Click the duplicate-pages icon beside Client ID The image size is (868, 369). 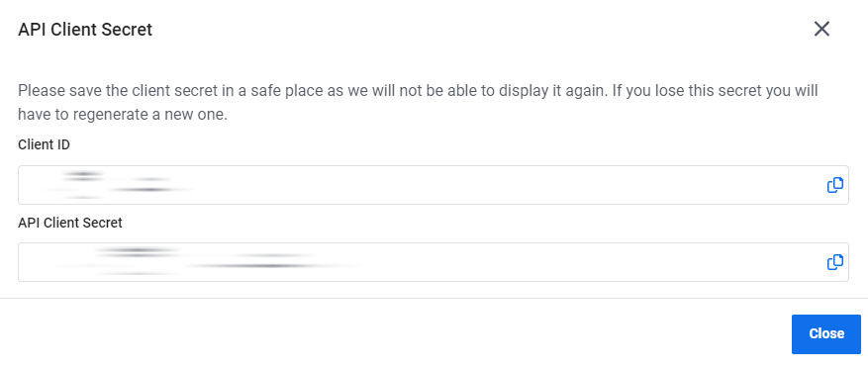tap(834, 185)
